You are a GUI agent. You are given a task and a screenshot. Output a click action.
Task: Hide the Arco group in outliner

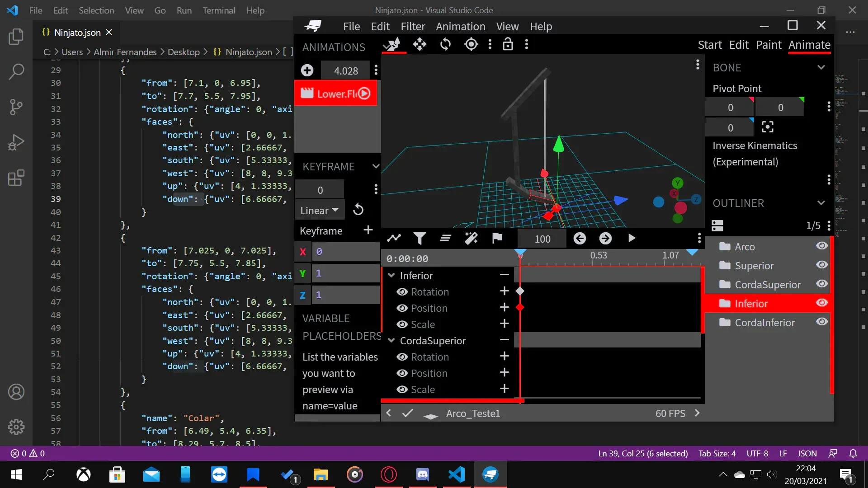coord(822,245)
